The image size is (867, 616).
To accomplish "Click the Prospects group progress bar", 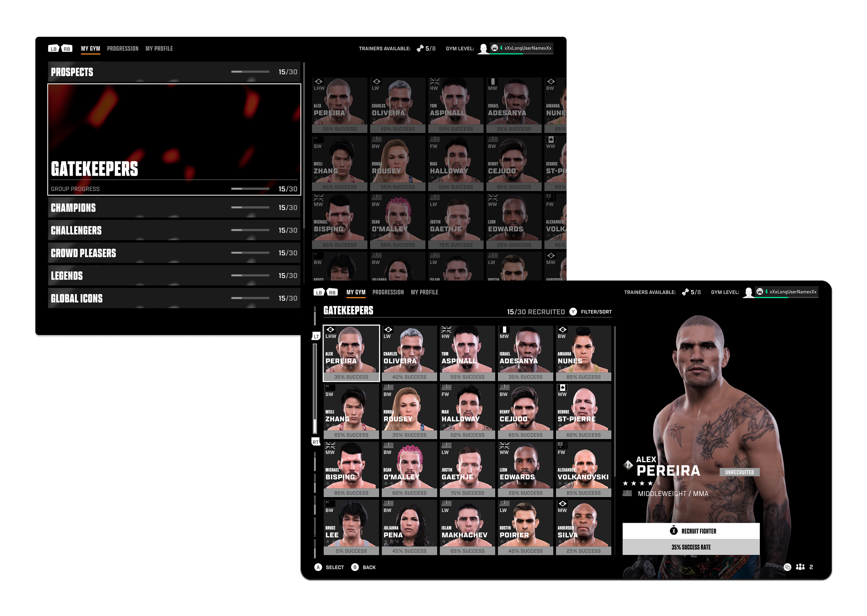I will (250, 72).
